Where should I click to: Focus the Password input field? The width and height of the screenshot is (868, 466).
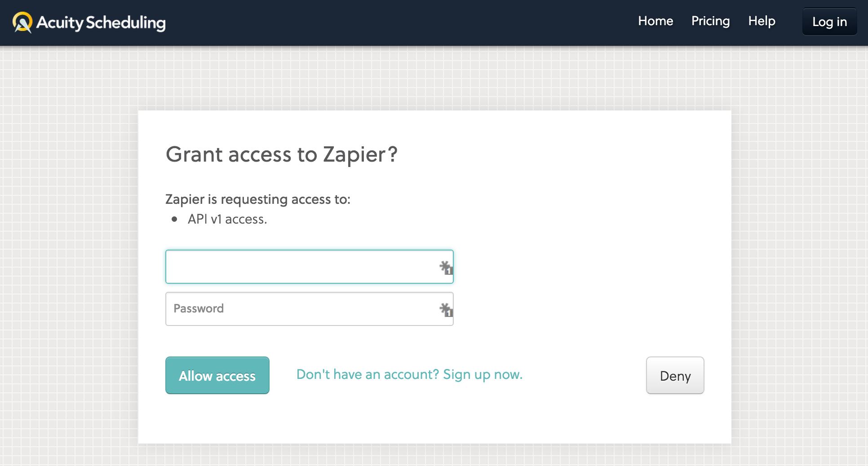tap(310, 309)
